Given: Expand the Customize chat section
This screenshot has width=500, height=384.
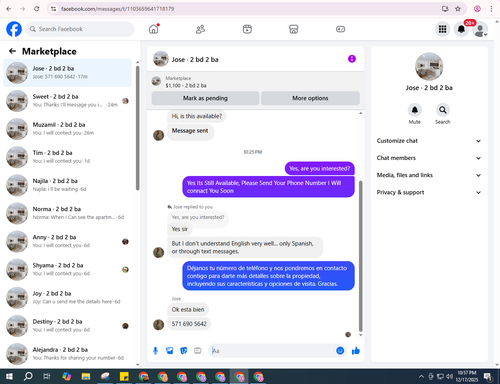Looking at the screenshot, I should [429, 141].
